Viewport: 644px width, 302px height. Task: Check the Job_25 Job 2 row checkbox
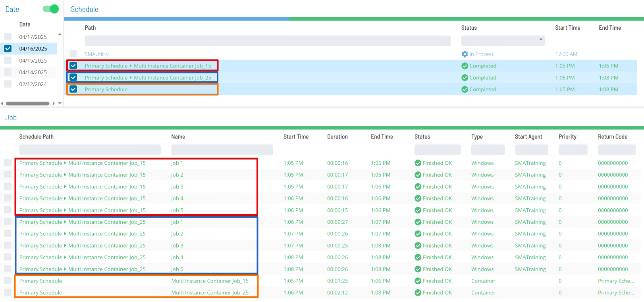8,233
